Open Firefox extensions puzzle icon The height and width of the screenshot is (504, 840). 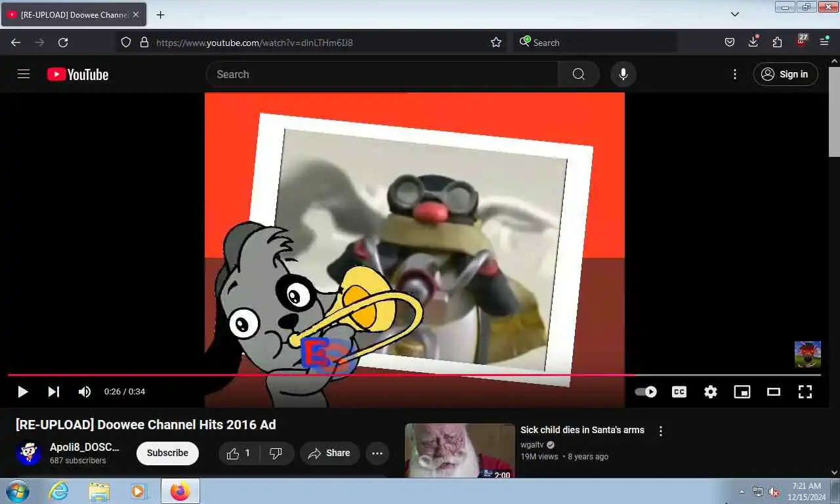click(777, 42)
